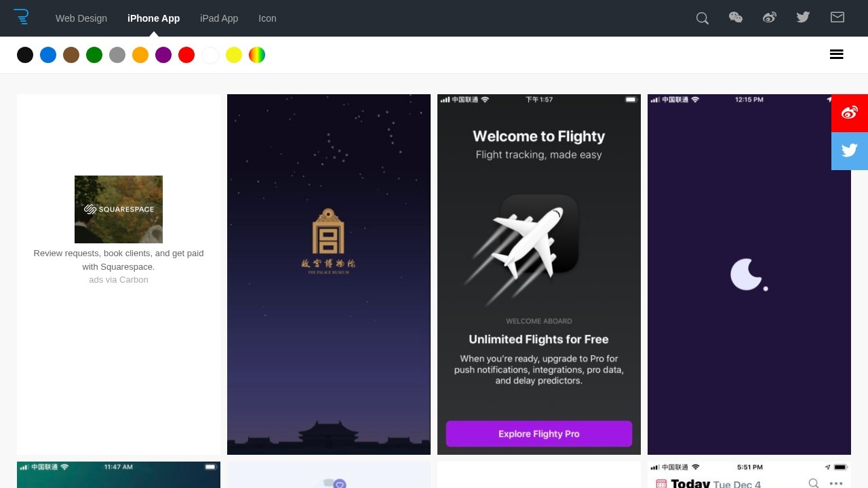The width and height of the screenshot is (868, 488).
Task: Filter by the black color swatch
Action: (x=25, y=55)
